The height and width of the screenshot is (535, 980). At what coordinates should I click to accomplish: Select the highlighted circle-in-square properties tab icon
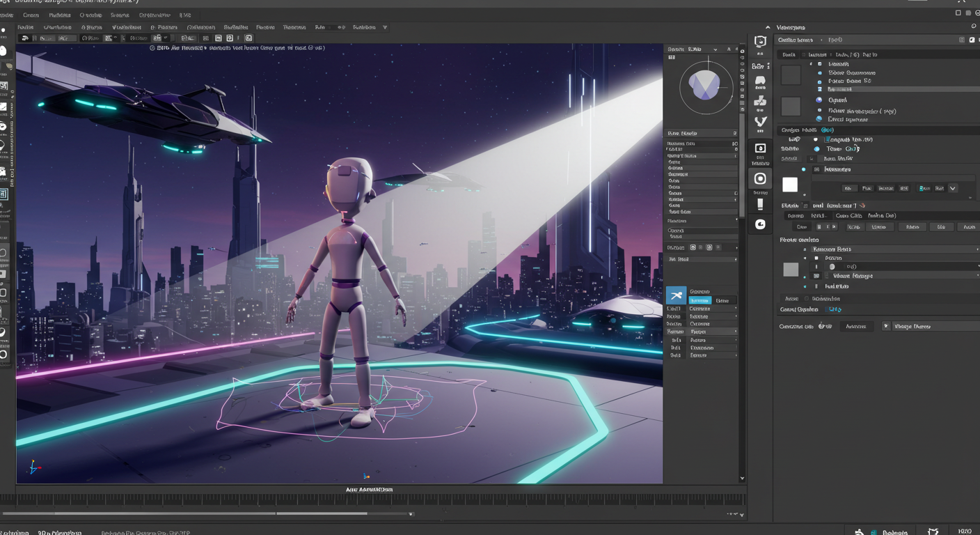(760, 178)
